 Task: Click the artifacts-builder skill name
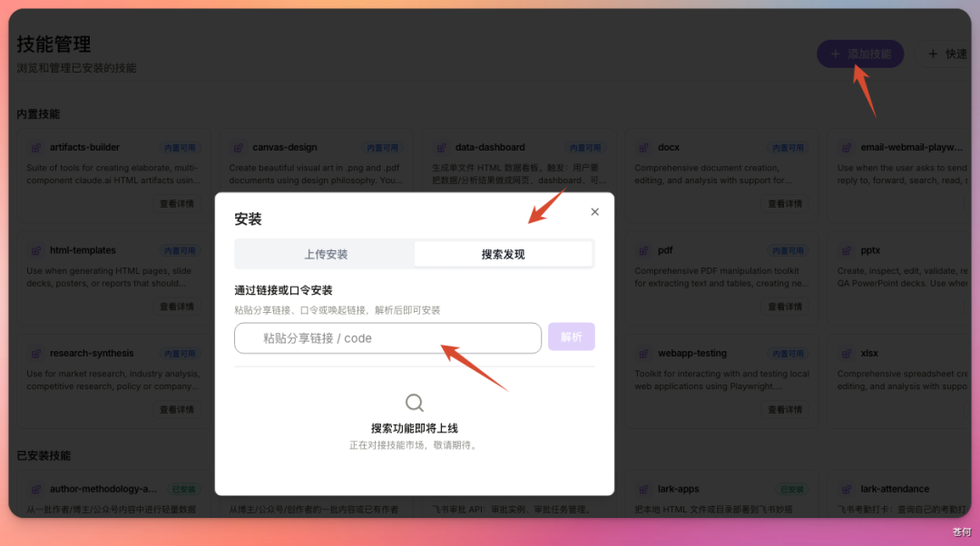84,148
